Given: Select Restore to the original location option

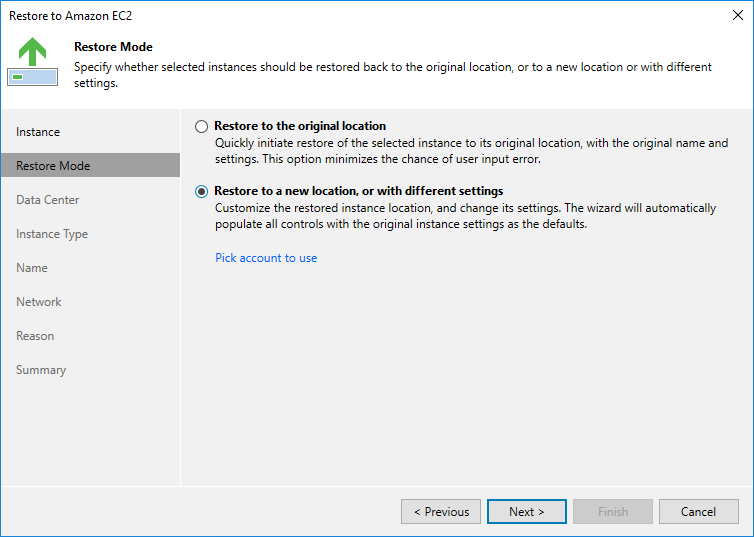Looking at the screenshot, I should click(202, 127).
